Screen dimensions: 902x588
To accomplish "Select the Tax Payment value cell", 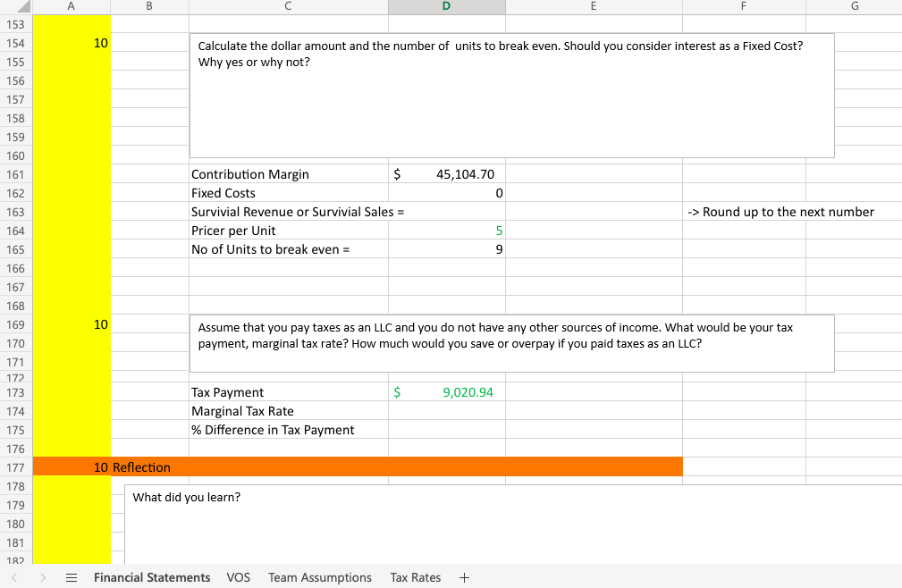I will pos(445,392).
